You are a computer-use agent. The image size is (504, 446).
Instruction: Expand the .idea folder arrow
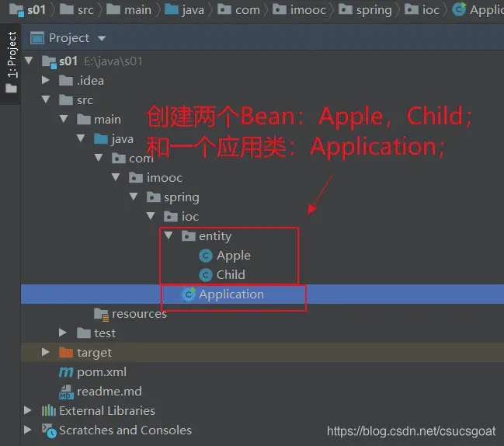tap(45, 80)
